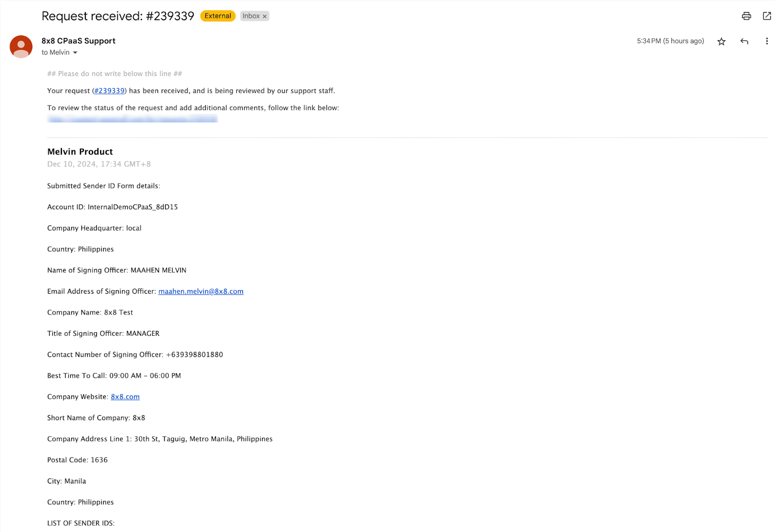775x532 pixels.
Task: Print this email using the printer icon
Action: (x=746, y=16)
